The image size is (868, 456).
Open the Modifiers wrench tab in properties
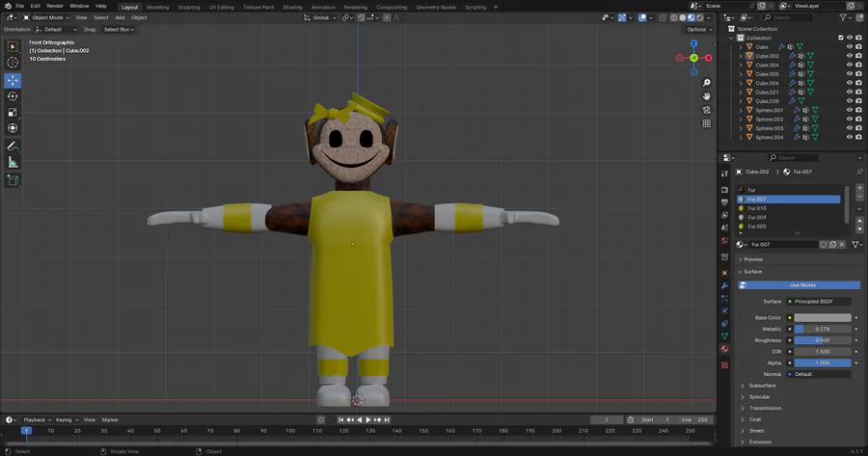725,286
